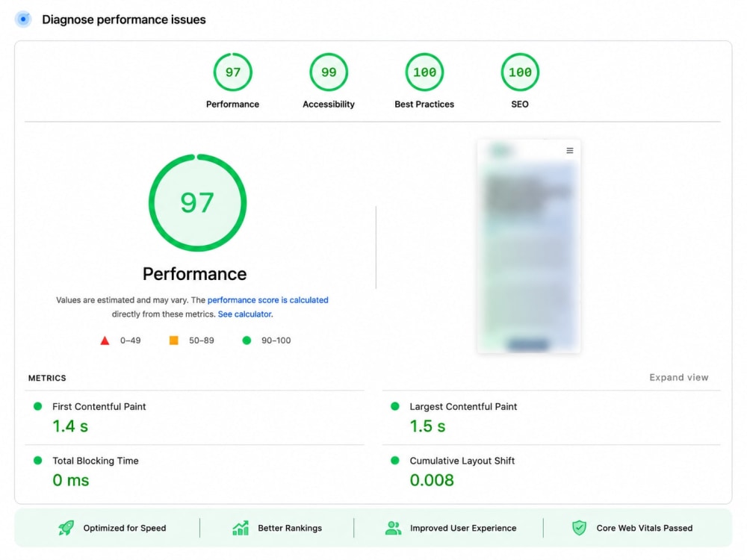The image size is (747, 560).
Task: Click green dot beside Total Blocking Time
Action: click(x=37, y=461)
